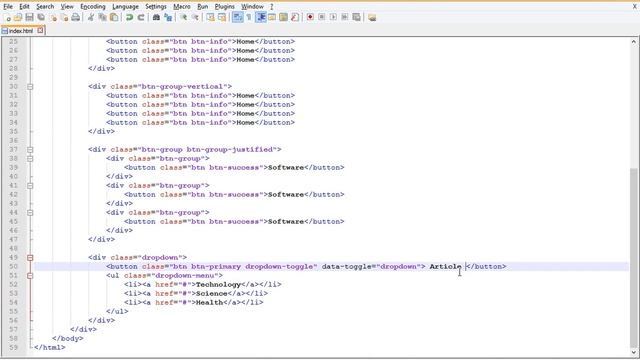Screen dimensions: 640x360
Task: Open the Edit menu
Action: point(24,7)
